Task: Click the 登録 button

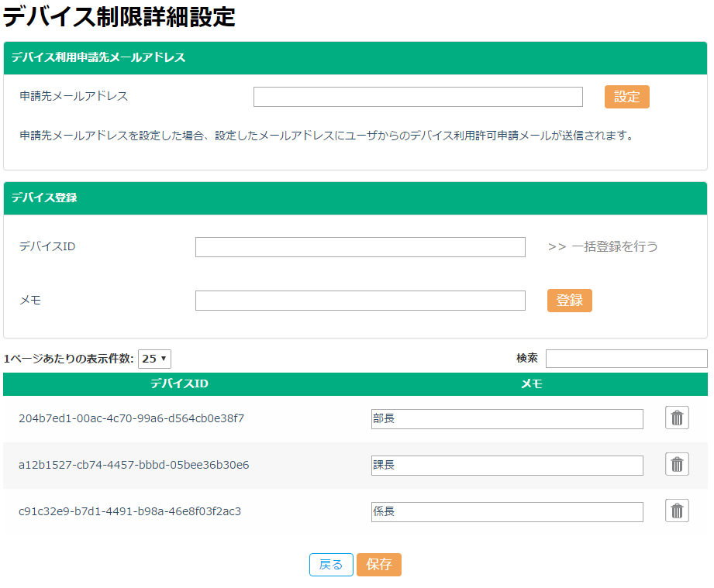Action: coord(569,301)
